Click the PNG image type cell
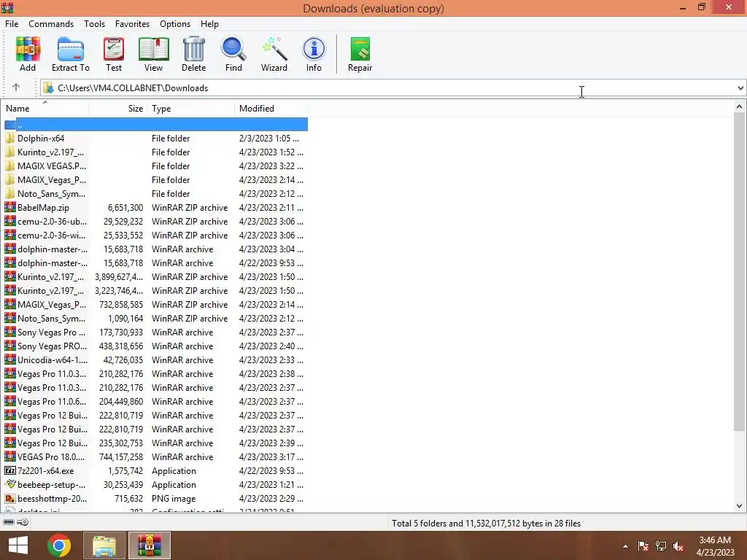This screenshot has height=560, width=747. click(x=174, y=498)
